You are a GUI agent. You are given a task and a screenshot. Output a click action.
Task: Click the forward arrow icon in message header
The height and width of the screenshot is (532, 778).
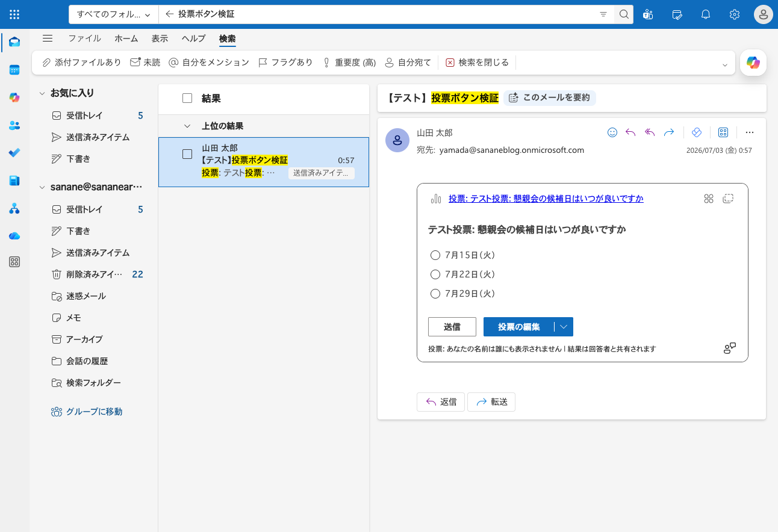click(669, 132)
